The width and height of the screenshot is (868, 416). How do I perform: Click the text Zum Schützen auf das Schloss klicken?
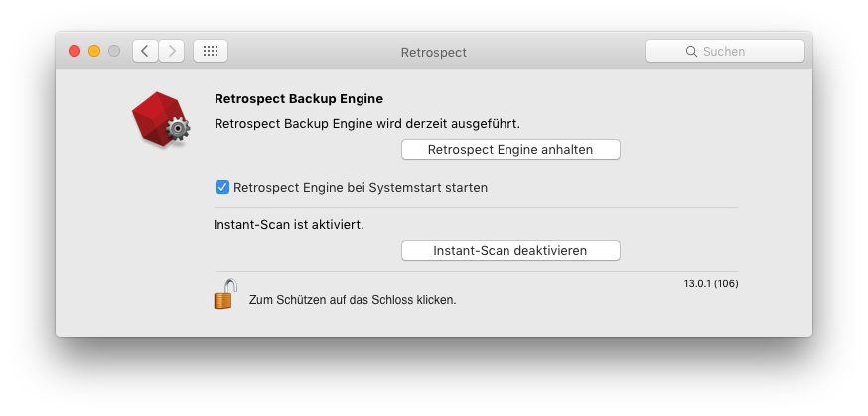point(353,299)
